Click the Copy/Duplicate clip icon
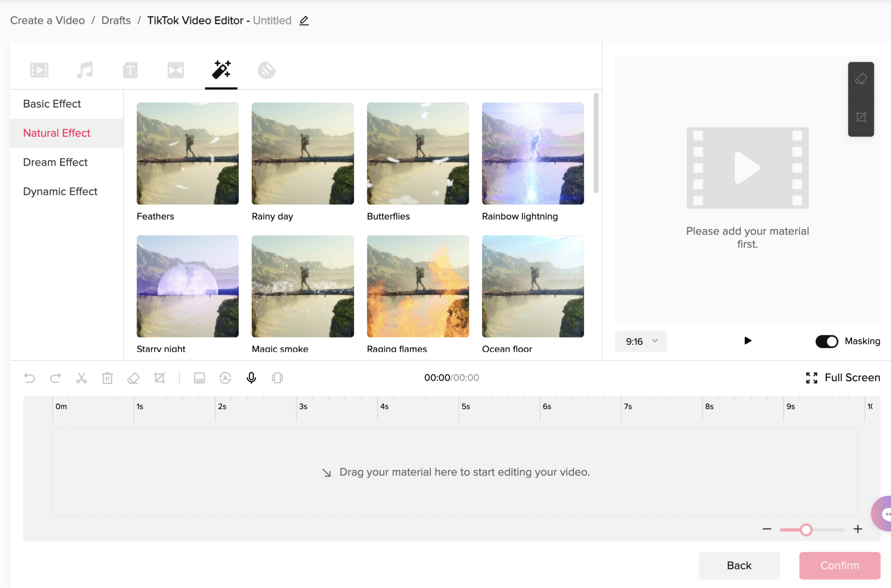The image size is (891, 588). [x=276, y=378]
